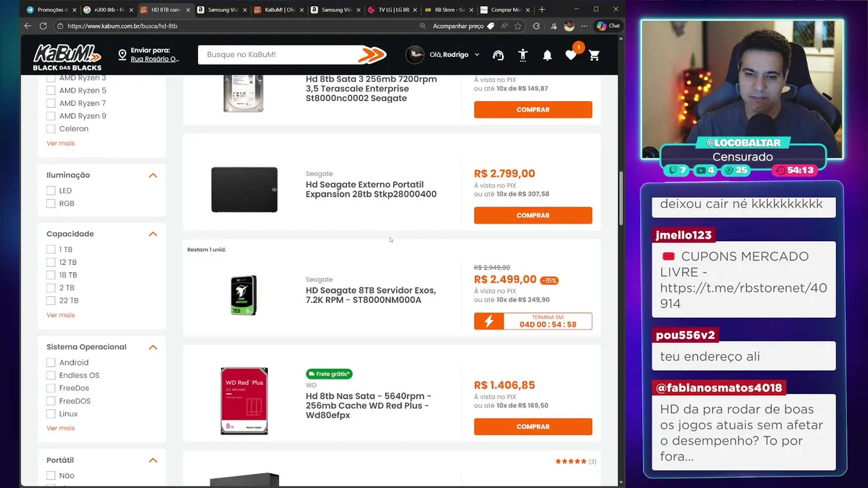This screenshot has width=868, height=488.
Task: Click the lightning flash offer icon
Action: 489,321
